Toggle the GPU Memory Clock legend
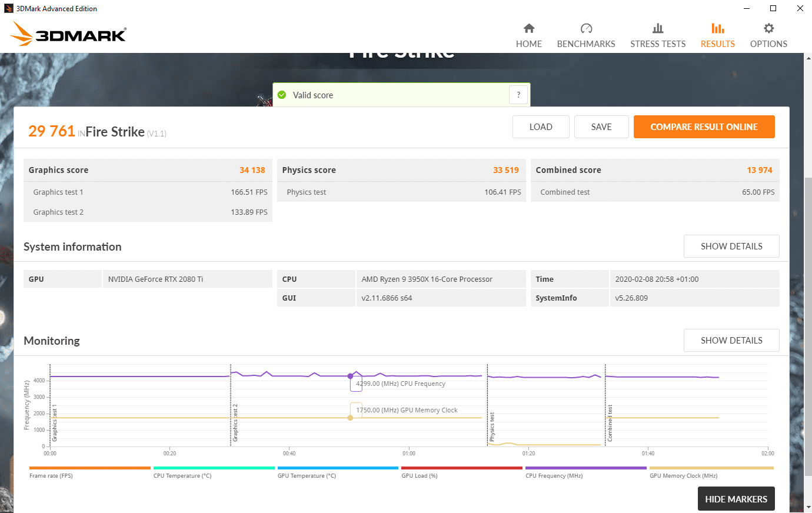Viewport: 812px width, 513px height. pyautogui.click(x=711, y=472)
